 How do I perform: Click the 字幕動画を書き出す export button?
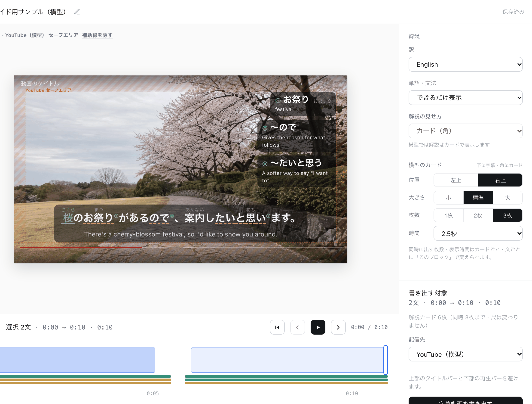(465, 401)
